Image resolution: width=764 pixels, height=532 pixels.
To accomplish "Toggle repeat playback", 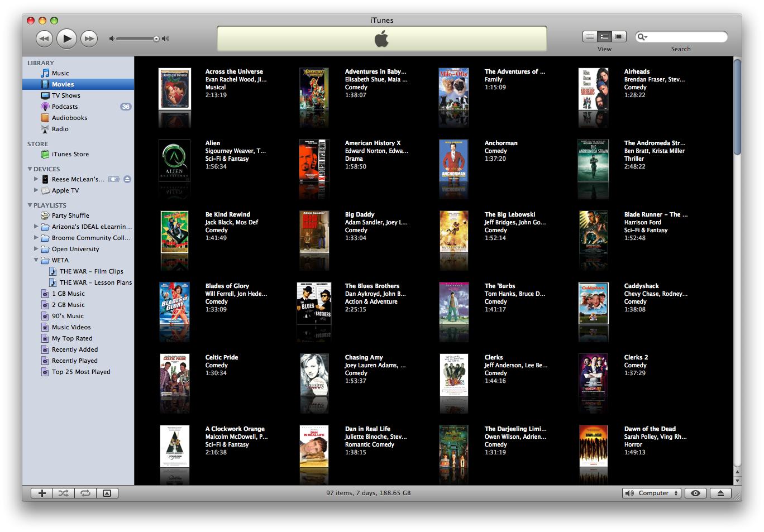I will pyautogui.click(x=85, y=493).
